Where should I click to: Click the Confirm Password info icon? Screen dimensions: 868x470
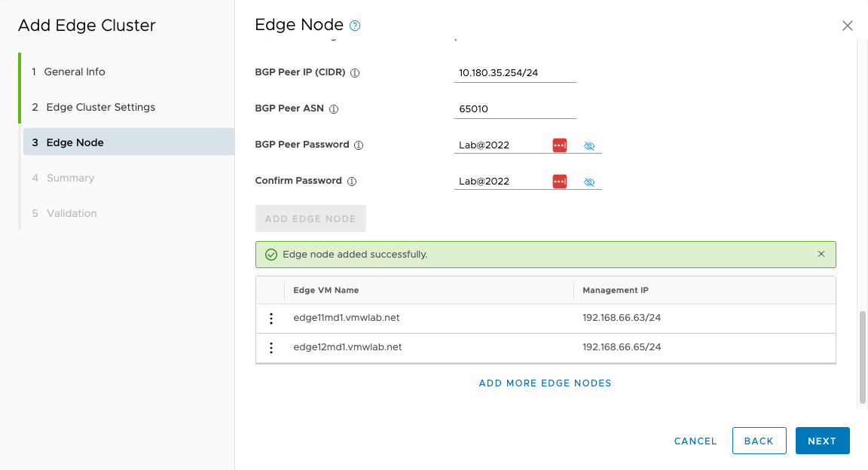pos(352,182)
